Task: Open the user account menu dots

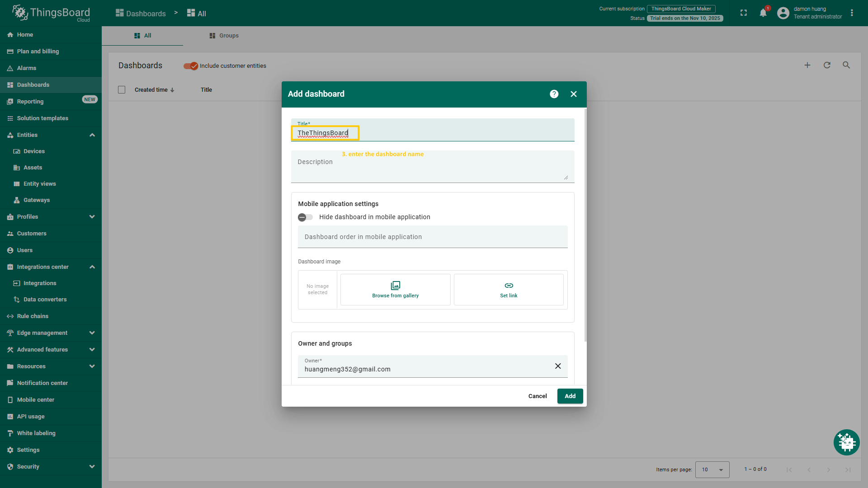Action: coord(852,13)
